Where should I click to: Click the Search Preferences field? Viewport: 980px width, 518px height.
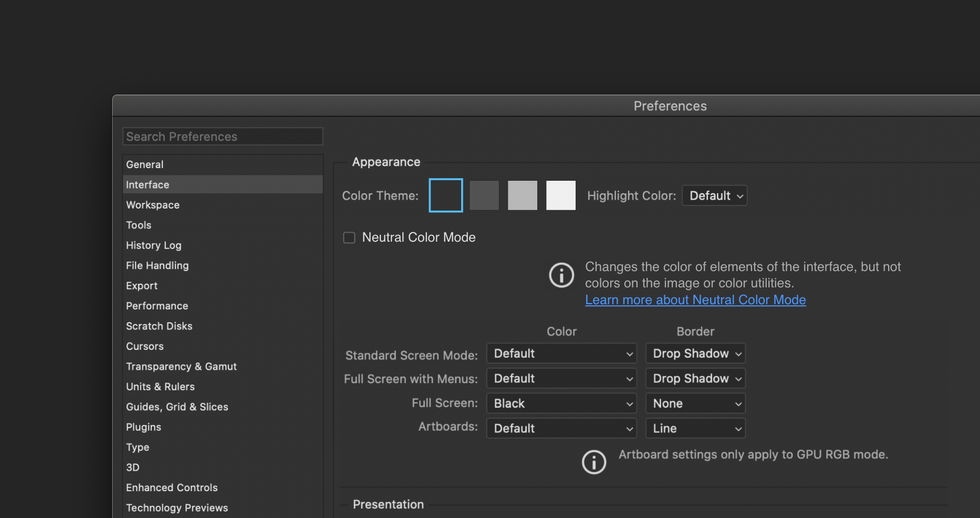(223, 137)
